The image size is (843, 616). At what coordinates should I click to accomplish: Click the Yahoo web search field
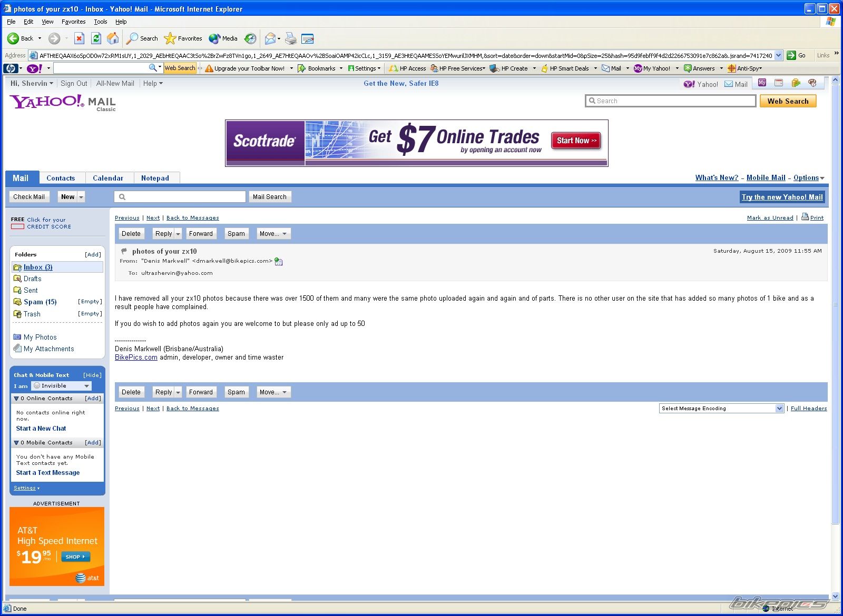(670, 101)
